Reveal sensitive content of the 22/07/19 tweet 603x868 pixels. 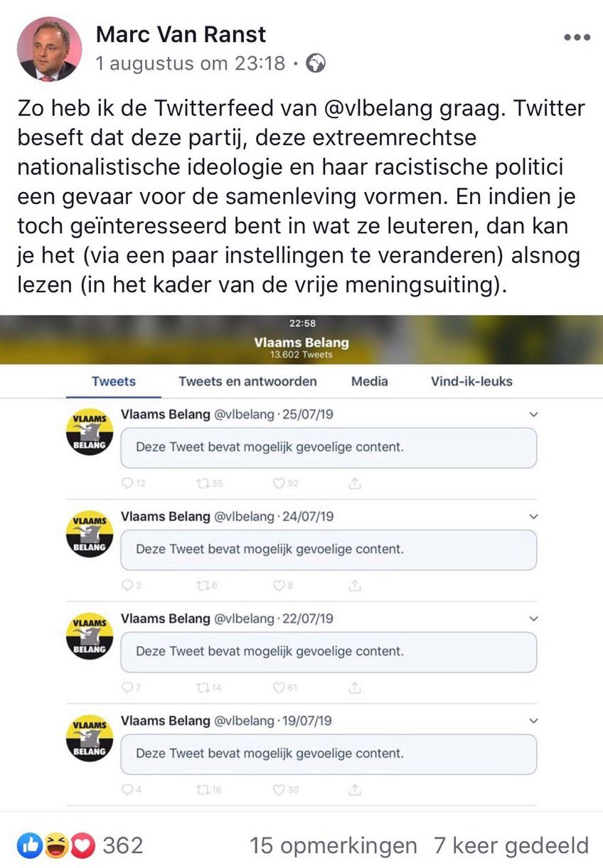(329, 651)
